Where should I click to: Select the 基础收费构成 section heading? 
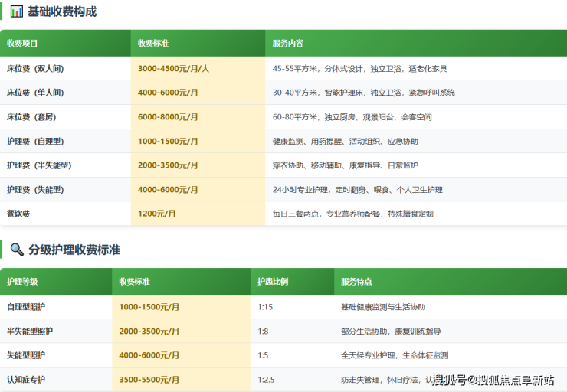62,11
